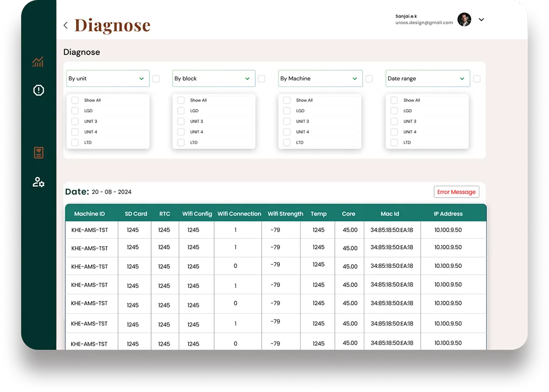Viewport: 549px width, 392px height.
Task: Open the By unit dropdown
Action: [107, 78]
